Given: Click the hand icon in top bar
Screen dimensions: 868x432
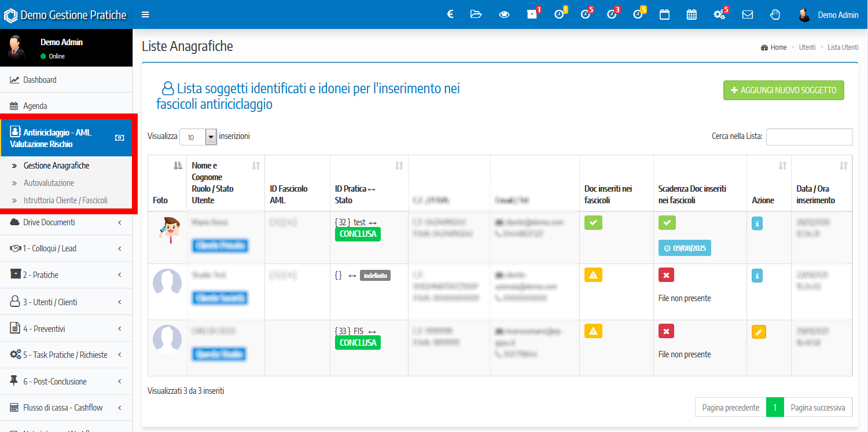Looking at the screenshot, I should pos(774,14).
